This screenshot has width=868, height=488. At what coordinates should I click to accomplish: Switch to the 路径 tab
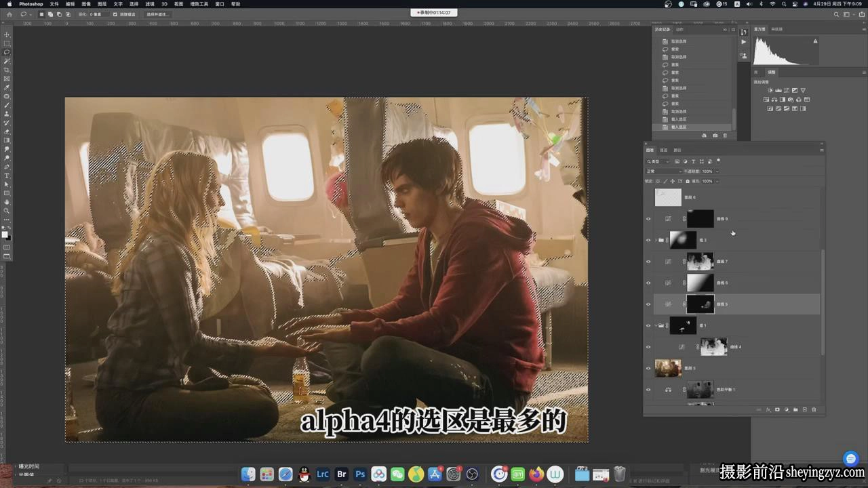pos(677,150)
